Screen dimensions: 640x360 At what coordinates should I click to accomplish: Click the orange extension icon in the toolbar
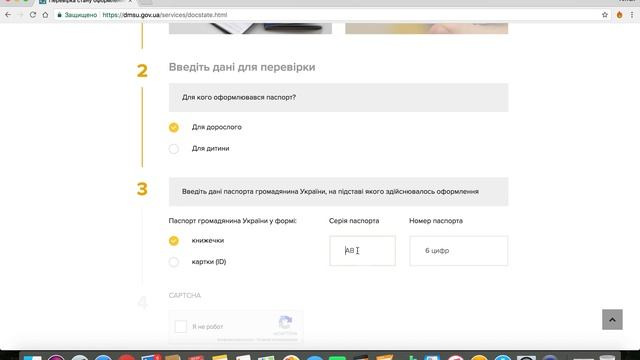[x=620, y=15]
